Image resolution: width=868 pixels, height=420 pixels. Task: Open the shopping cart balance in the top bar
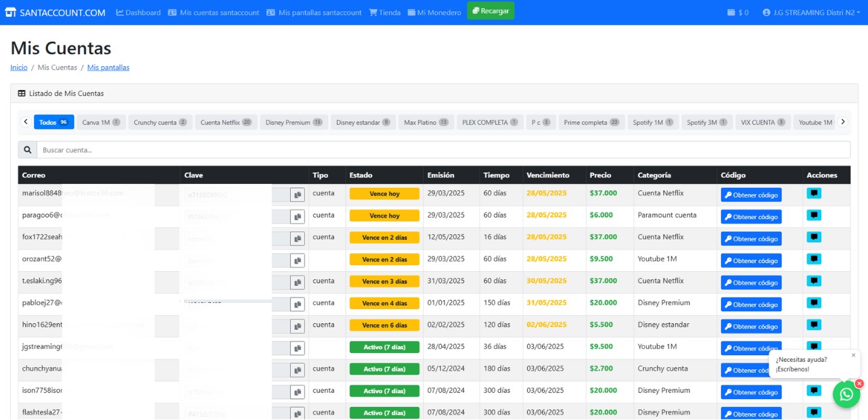pyautogui.click(x=737, y=12)
